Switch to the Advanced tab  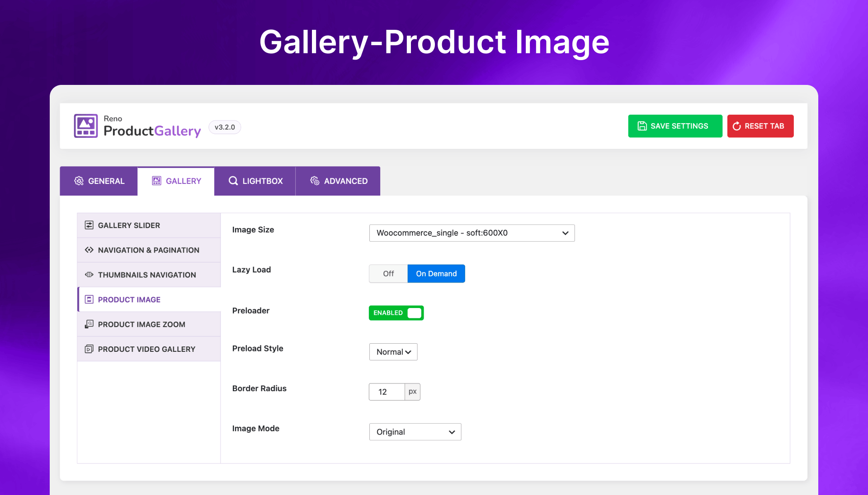click(338, 181)
